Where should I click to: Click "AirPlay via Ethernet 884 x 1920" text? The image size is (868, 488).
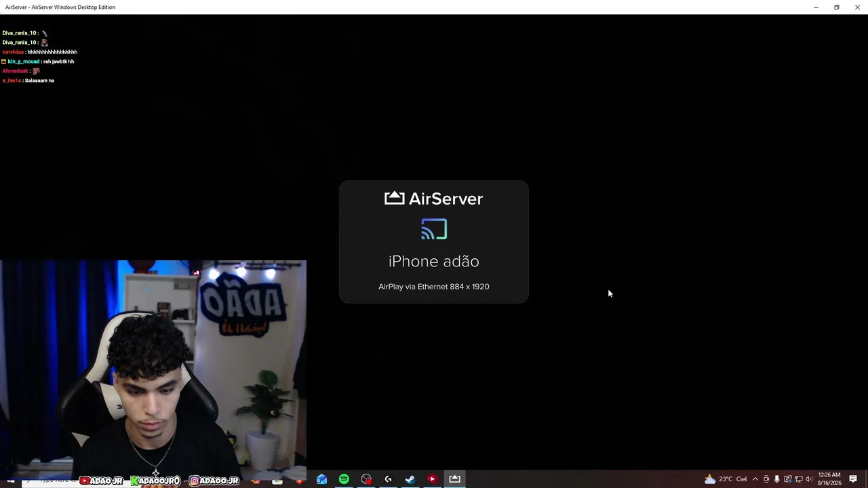[x=434, y=287]
